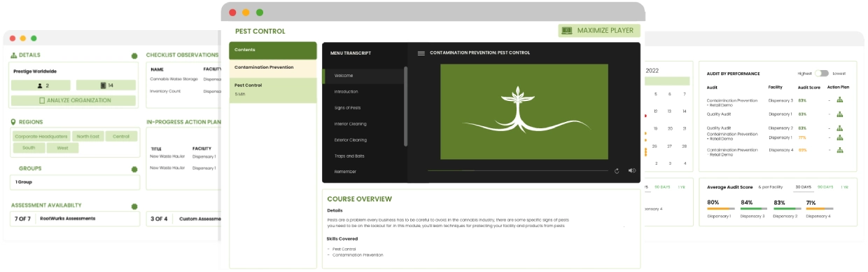Screen dimensions: 868x272
Task: Click the Dispensary 4 71% score bar
Action: pos(820,209)
